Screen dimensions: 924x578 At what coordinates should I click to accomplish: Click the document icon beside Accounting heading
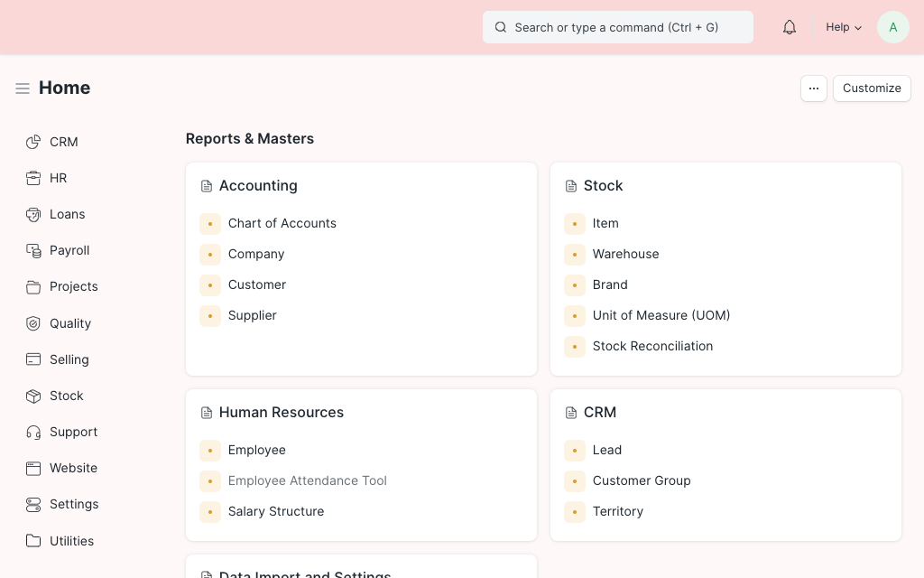[x=207, y=186]
